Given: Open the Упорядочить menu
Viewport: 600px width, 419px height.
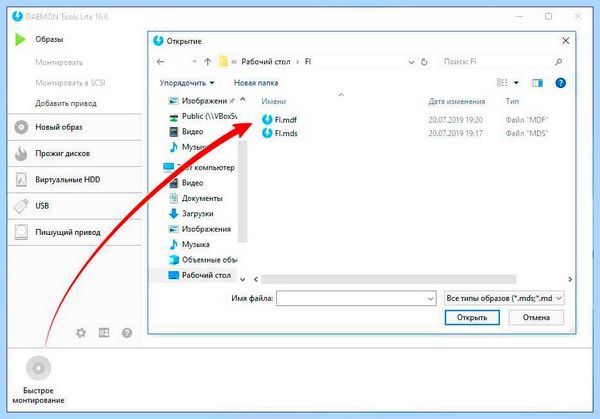Looking at the screenshot, I should pyautogui.click(x=187, y=83).
